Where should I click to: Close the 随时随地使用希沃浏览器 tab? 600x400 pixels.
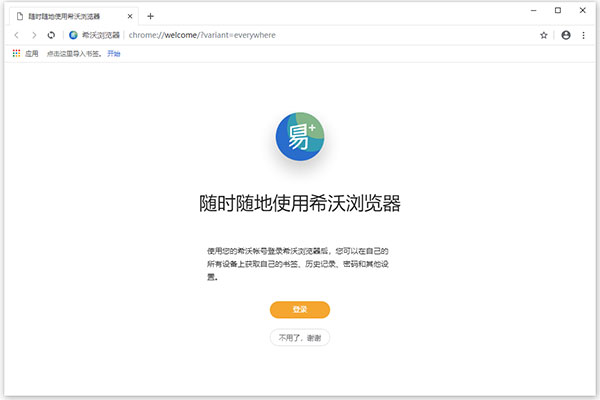click(130, 16)
